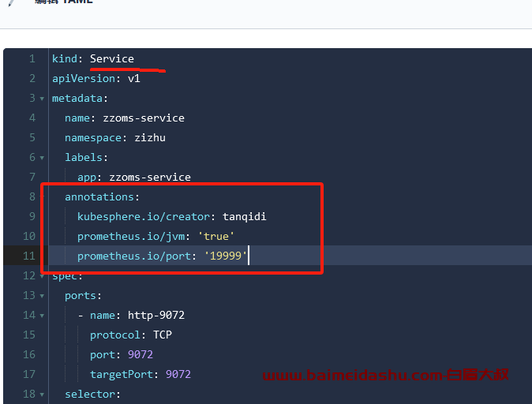Click the namespace key
The width and height of the screenshot is (532, 404).
point(93,138)
